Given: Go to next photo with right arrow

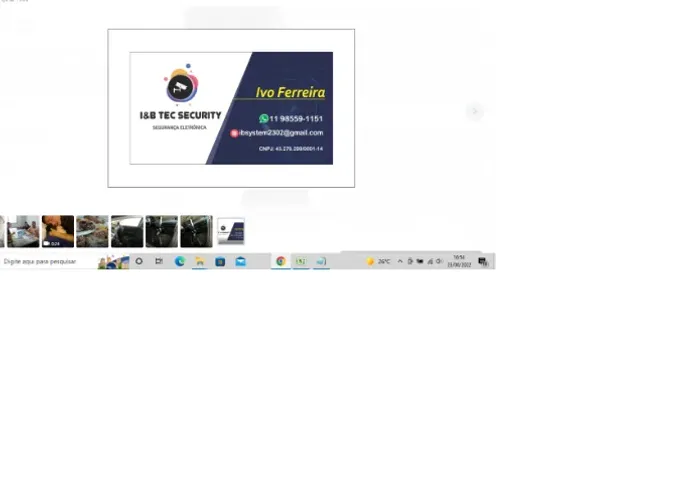Looking at the screenshot, I should (x=475, y=111).
